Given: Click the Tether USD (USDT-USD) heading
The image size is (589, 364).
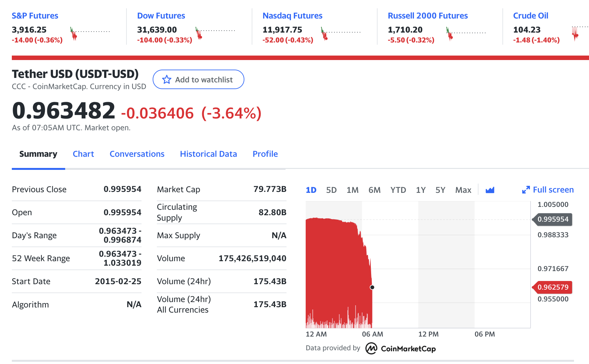Looking at the screenshot, I should 75,74.
